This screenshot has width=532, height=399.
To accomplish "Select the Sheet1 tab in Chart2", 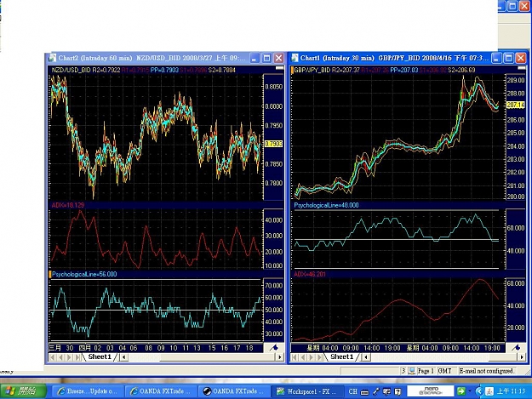I will (100, 356).
